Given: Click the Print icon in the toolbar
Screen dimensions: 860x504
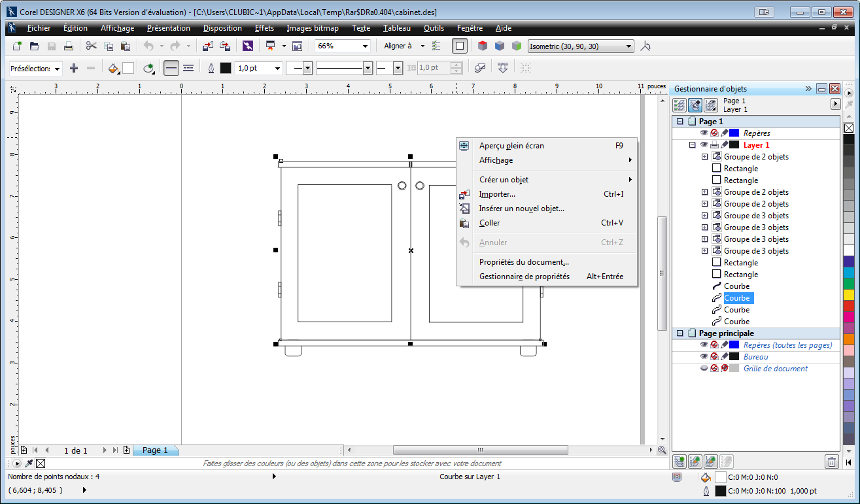Looking at the screenshot, I should (69, 46).
